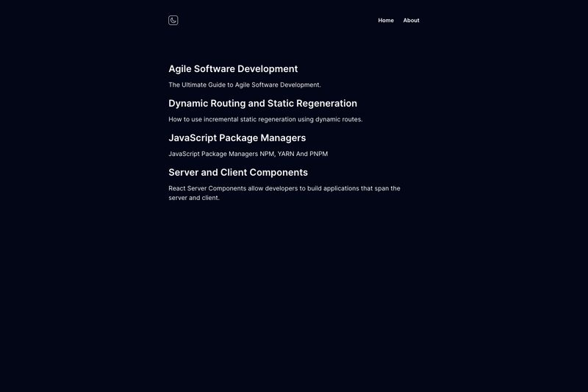
Task: Toggle dark mode via moon icon
Action: 173,21
